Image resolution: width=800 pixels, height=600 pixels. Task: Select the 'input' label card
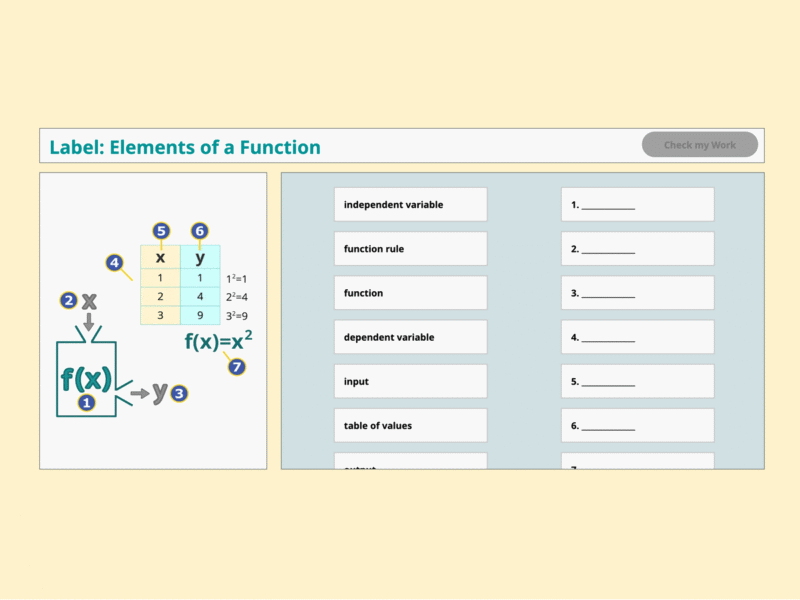pyautogui.click(x=410, y=381)
